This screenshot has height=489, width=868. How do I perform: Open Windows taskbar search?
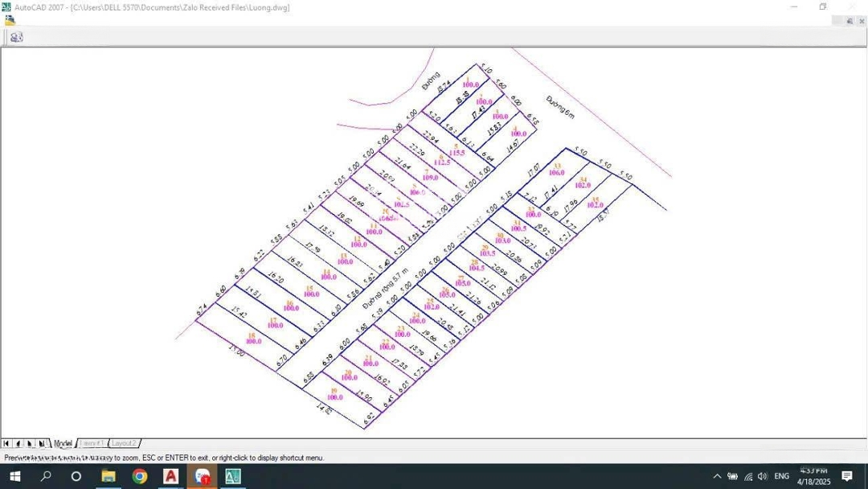point(46,476)
